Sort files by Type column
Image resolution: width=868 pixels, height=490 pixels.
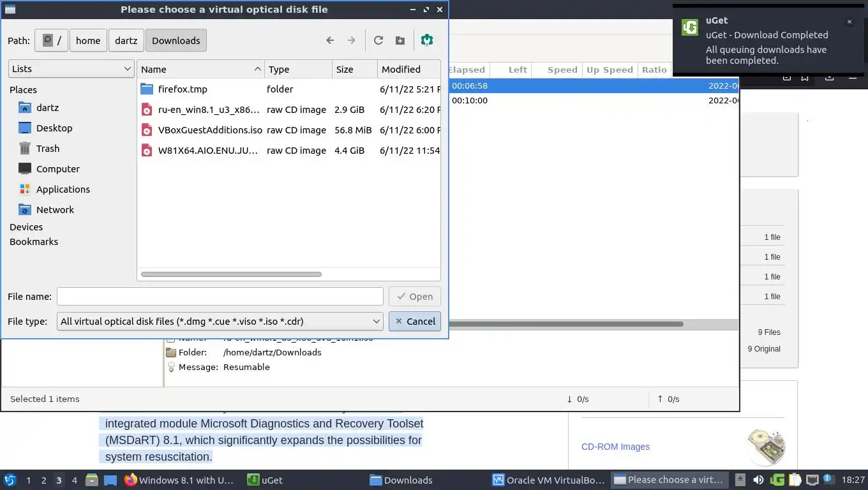[298, 69]
